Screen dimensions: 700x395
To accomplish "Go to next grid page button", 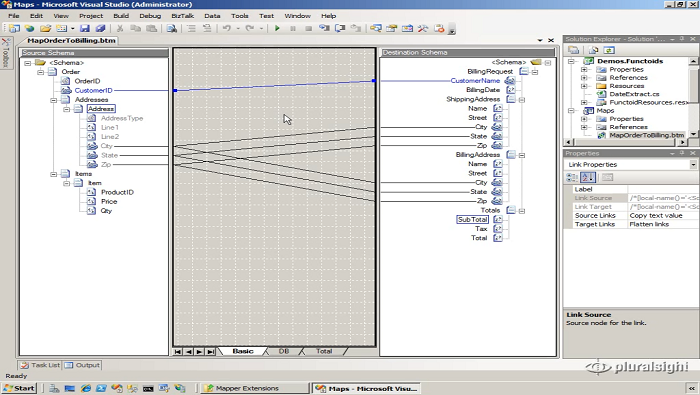I will click(199, 352).
